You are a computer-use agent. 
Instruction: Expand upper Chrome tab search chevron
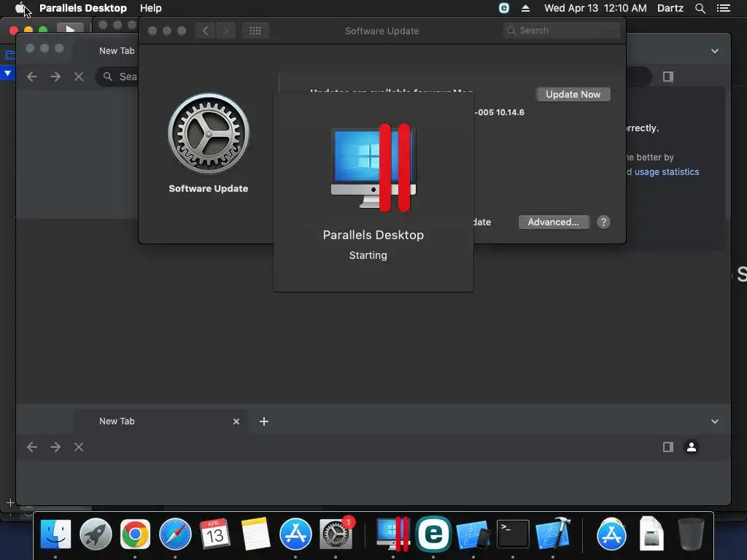[715, 51]
